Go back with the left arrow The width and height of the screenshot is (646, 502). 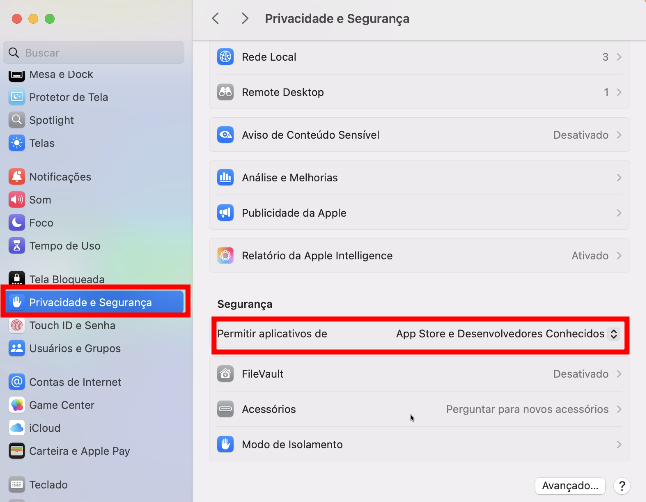[x=216, y=19]
